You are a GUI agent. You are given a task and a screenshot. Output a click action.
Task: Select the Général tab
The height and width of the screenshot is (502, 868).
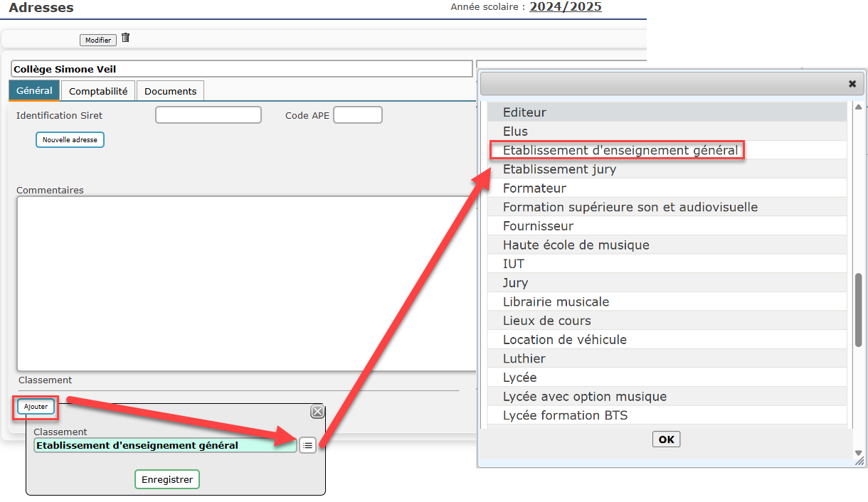(34, 91)
